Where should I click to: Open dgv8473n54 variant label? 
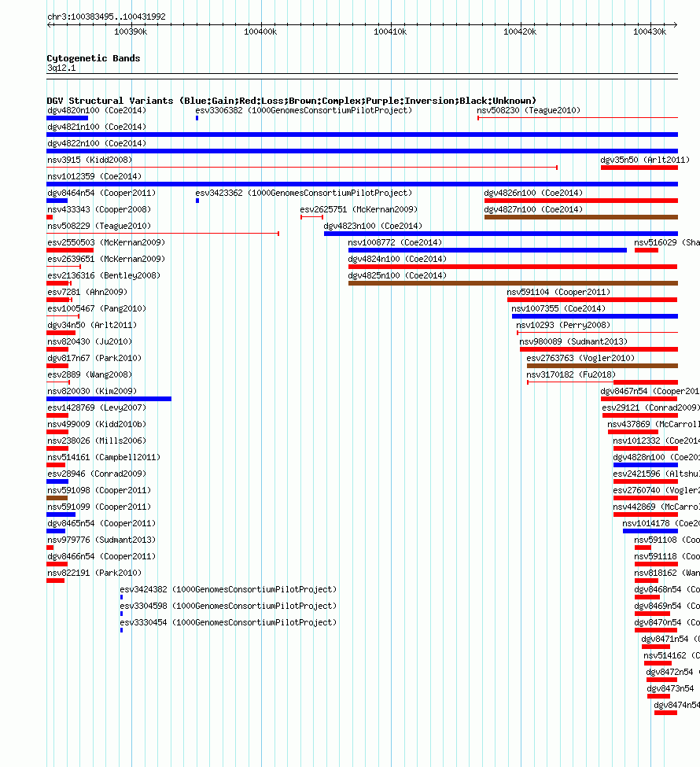coord(670,689)
